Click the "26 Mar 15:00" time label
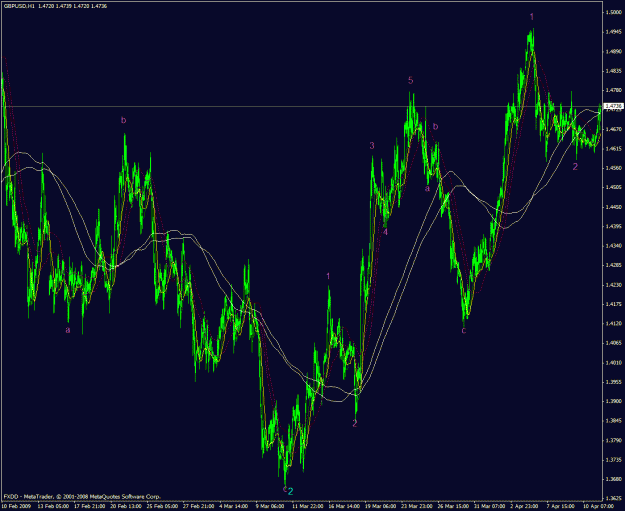Screen dimensions: 625x511 [453, 506]
